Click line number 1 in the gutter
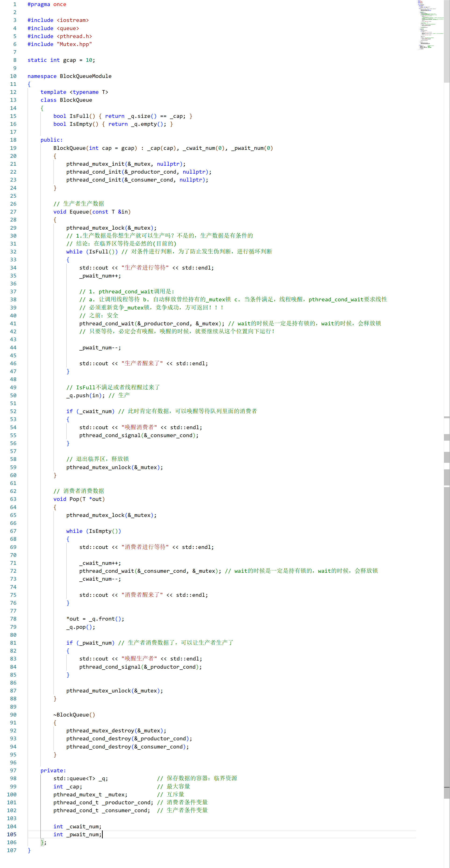The image size is (450, 868). [14, 4]
